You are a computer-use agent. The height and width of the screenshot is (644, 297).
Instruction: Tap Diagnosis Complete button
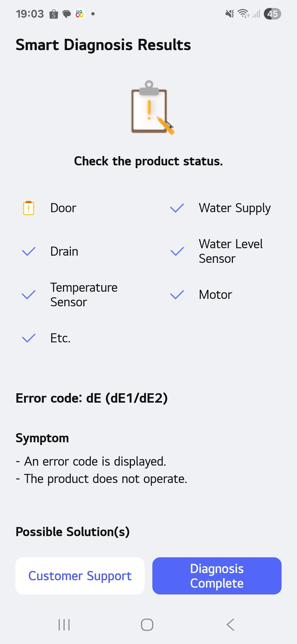click(x=217, y=576)
